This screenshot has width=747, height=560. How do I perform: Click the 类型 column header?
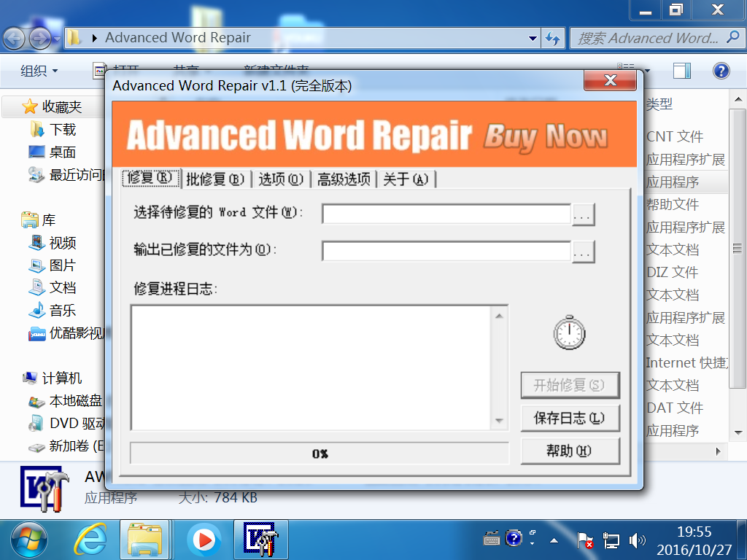coord(659,104)
